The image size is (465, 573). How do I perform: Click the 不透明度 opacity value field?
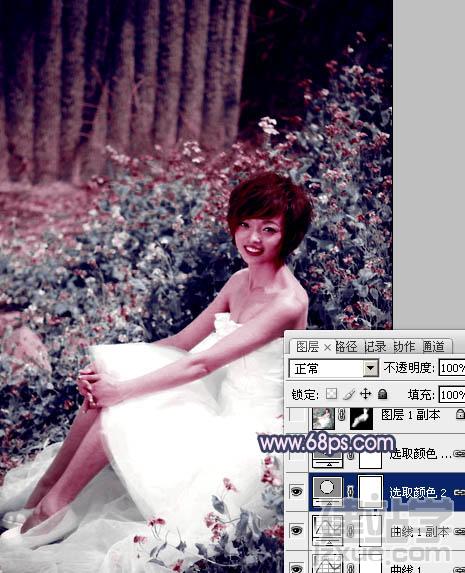point(452,368)
